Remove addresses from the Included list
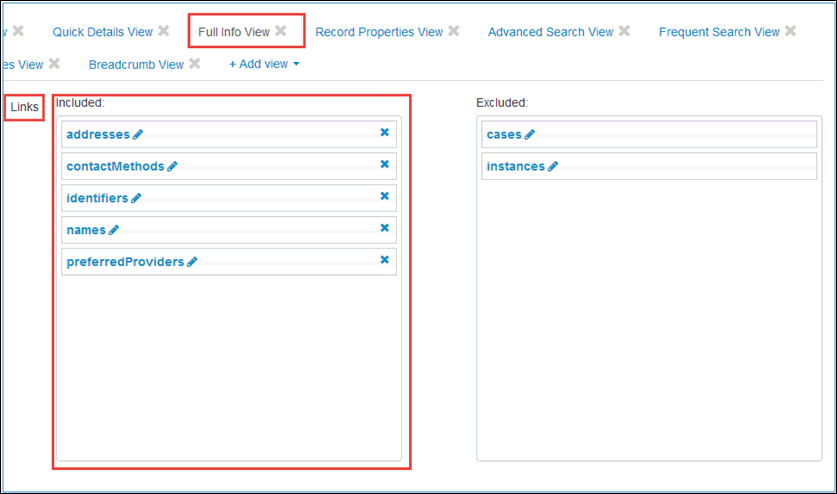The height and width of the screenshot is (494, 837). tap(384, 132)
